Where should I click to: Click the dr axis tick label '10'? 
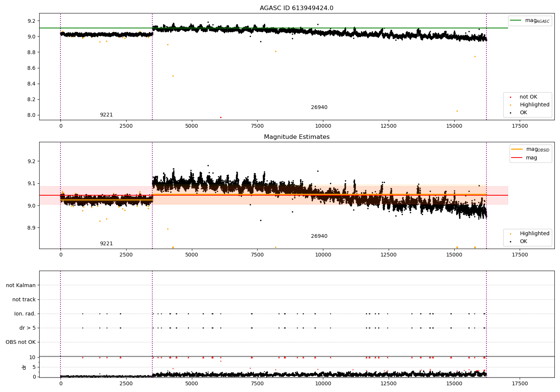coord(32,357)
